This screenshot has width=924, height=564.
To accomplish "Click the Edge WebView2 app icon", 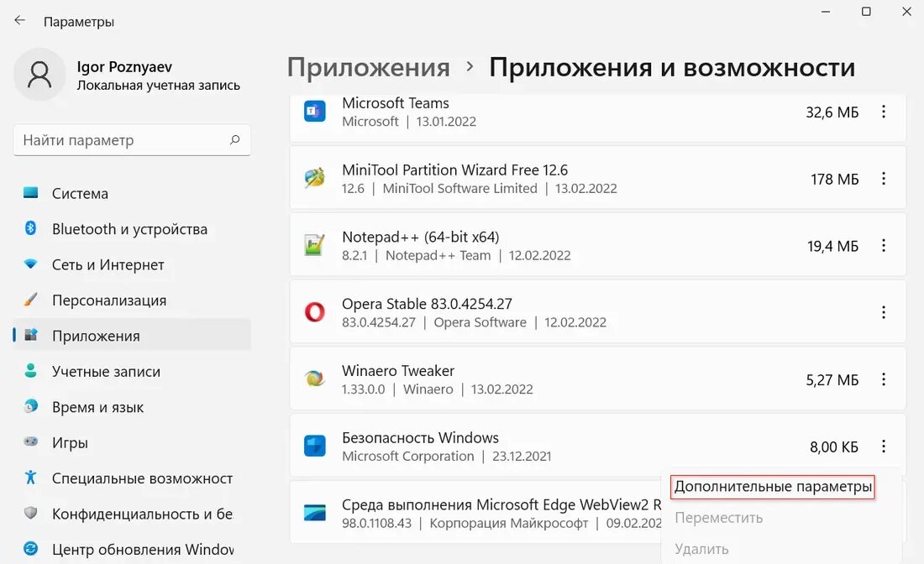I will click(315, 513).
